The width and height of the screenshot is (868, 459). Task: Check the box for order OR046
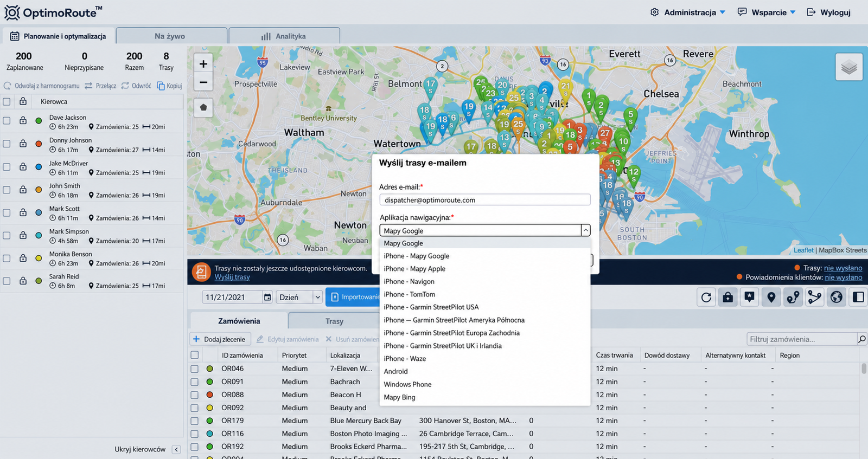coord(195,369)
